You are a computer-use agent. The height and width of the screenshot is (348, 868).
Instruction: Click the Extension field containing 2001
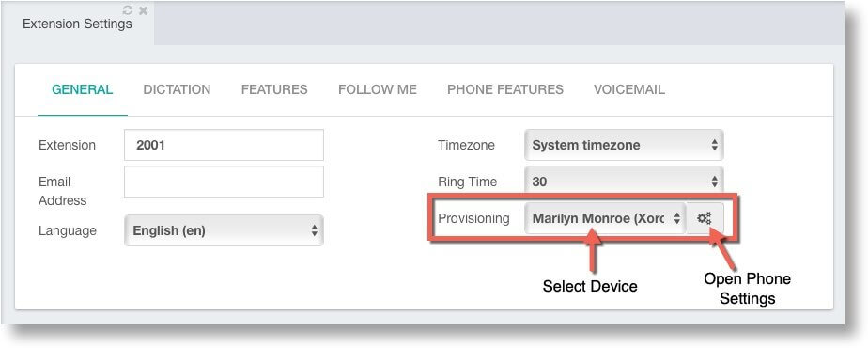pyautogui.click(x=224, y=145)
